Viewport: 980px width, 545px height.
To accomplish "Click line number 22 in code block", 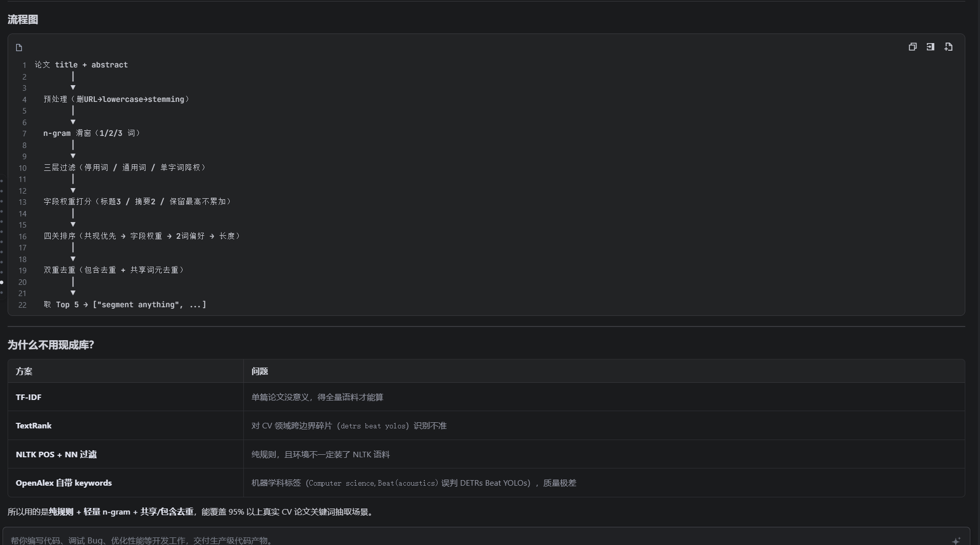I will [22, 305].
